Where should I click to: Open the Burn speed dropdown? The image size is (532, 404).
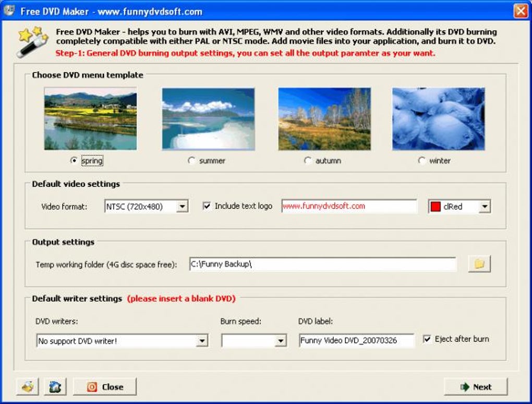coord(280,340)
